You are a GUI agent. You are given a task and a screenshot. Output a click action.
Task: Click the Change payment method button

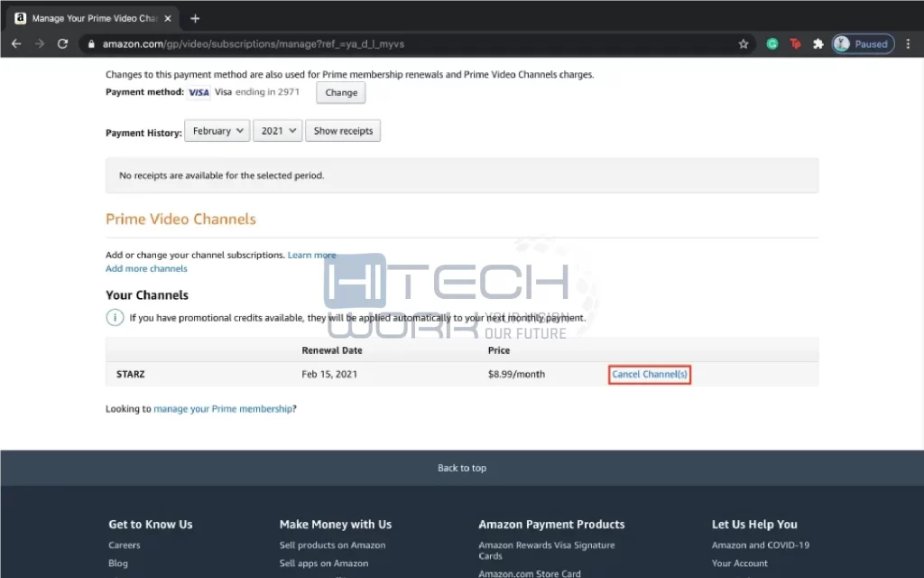(x=341, y=93)
